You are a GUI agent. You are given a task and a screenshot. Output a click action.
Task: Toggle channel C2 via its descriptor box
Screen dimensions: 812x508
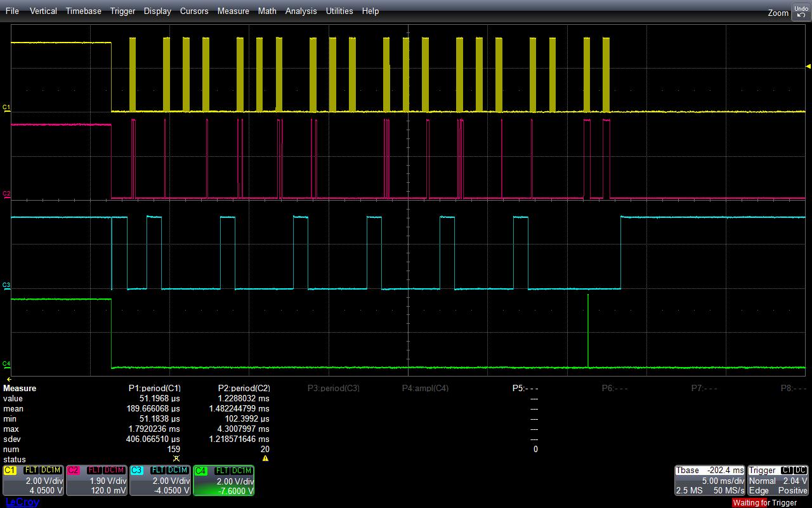(96, 481)
